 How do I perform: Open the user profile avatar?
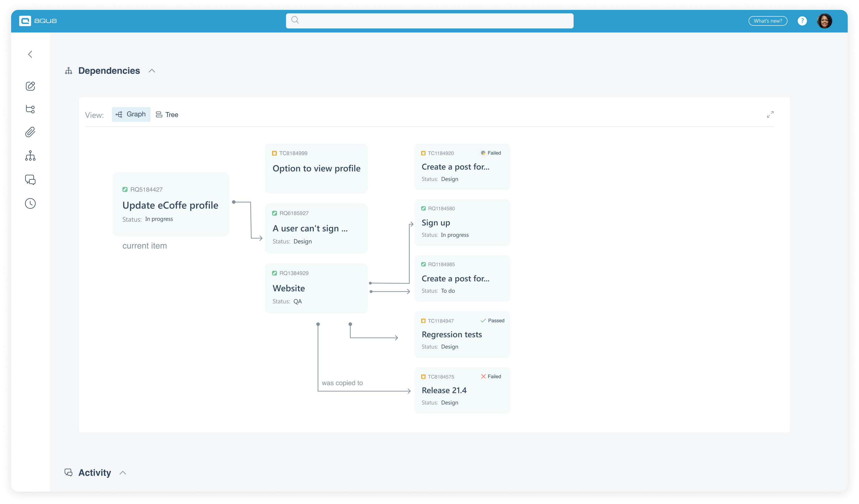pyautogui.click(x=825, y=21)
